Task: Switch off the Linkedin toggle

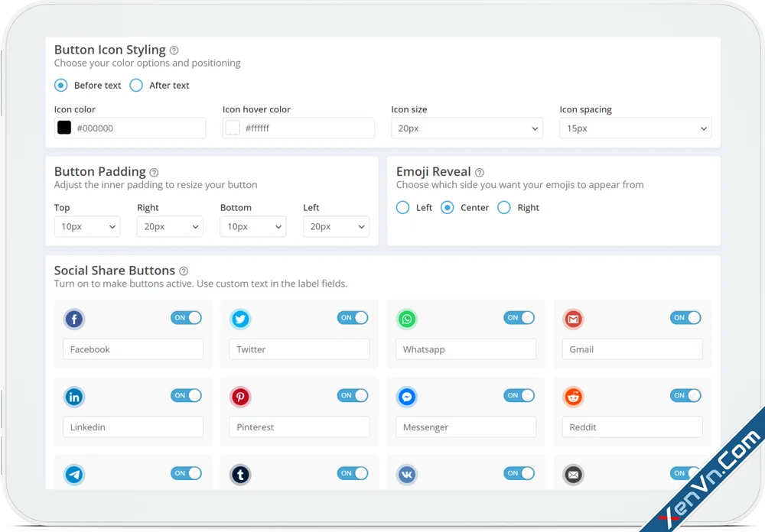Action: pyautogui.click(x=186, y=395)
